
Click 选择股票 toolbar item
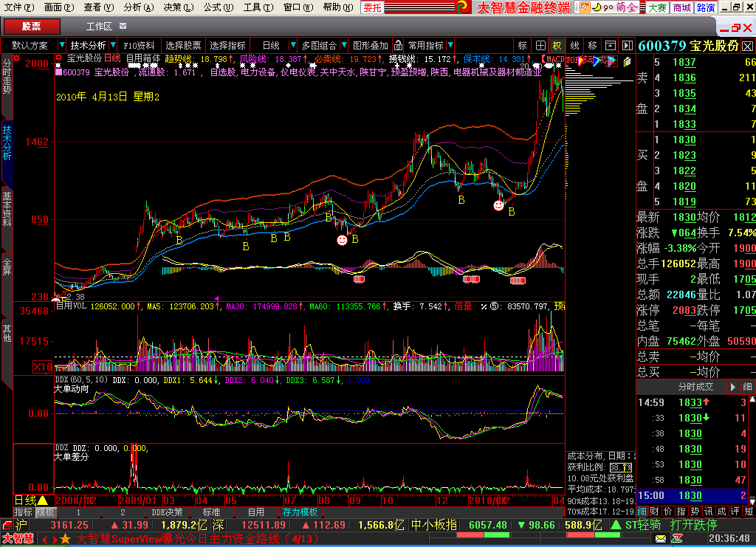pos(183,45)
